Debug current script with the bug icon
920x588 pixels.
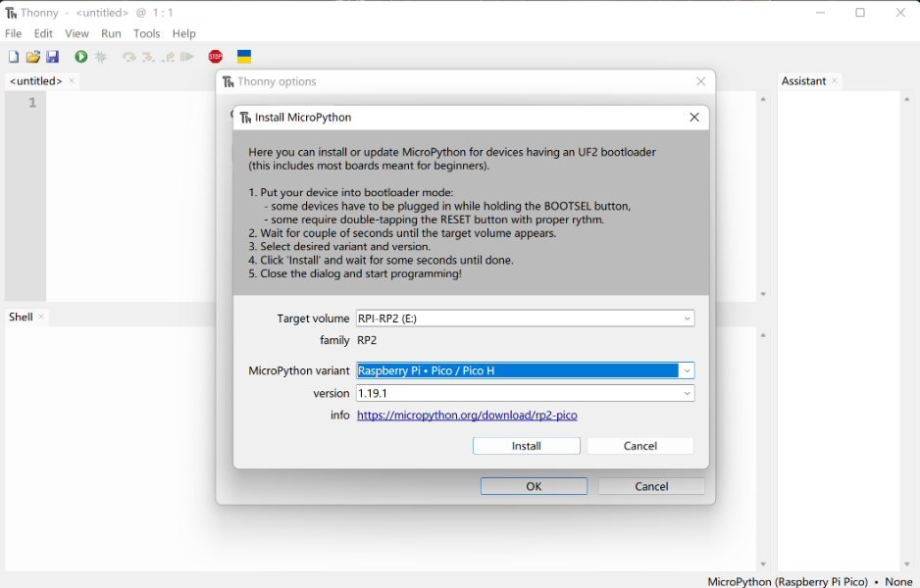click(101, 56)
